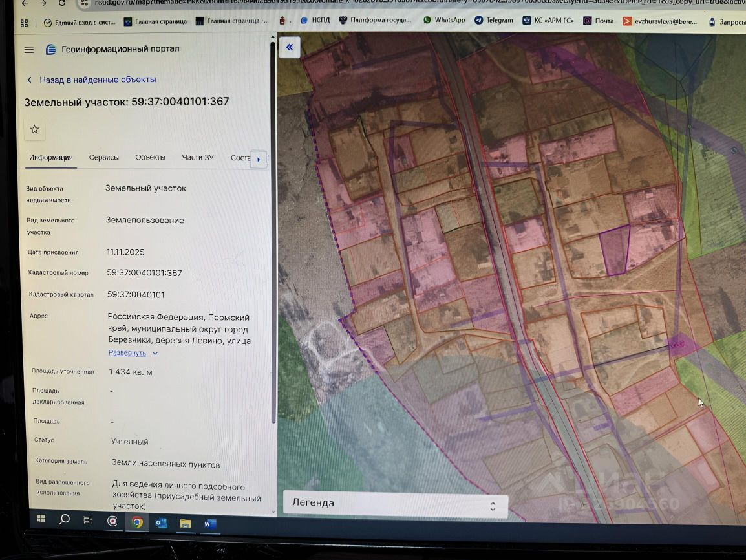The height and width of the screenshot is (560, 746).
Task: Click the Вид объекта недвижимости value Земельный участок
Action: [x=145, y=188]
